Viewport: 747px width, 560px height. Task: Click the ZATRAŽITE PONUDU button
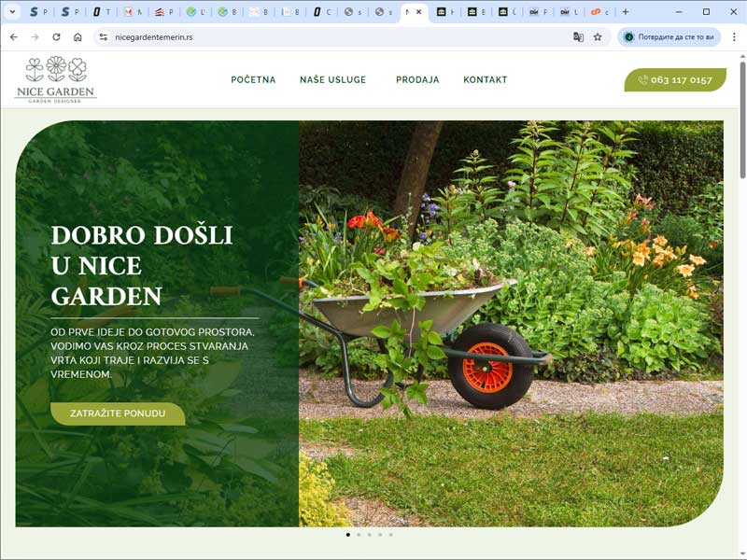click(118, 413)
